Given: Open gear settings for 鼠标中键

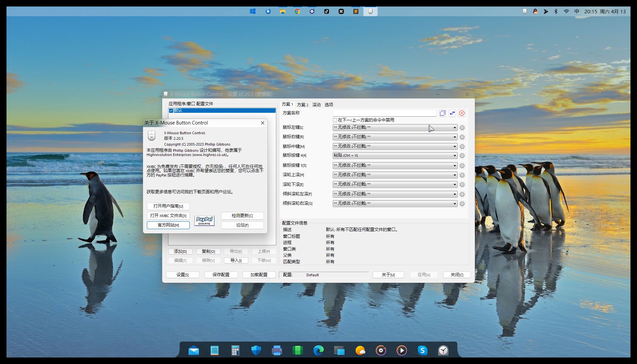Looking at the screenshot, I should (x=462, y=147).
